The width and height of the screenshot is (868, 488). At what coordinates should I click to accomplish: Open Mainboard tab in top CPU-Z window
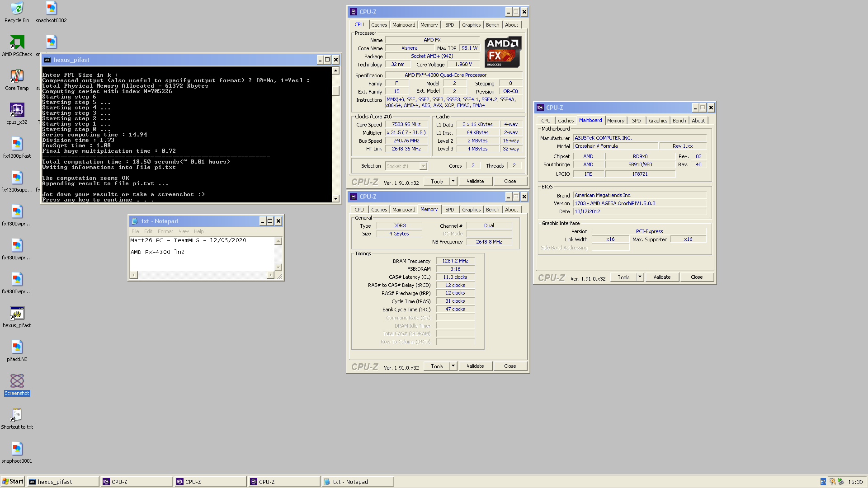[x=404, y=25]
